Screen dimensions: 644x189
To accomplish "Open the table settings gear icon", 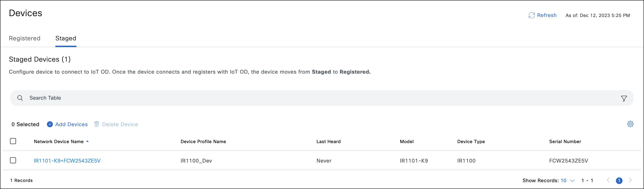I will 631,124.
